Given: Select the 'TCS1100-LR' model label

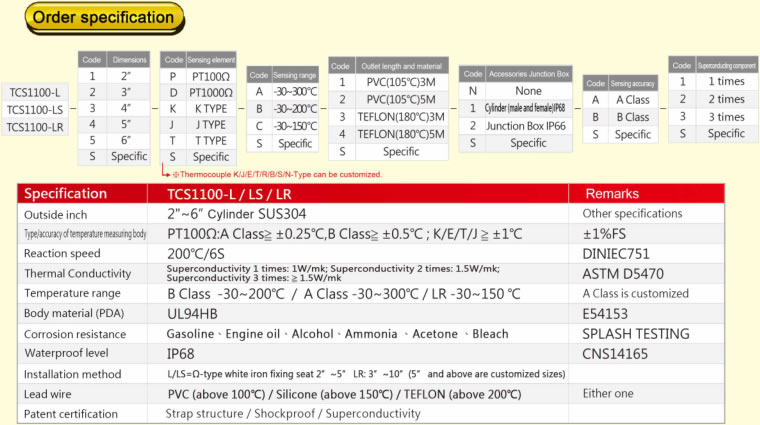Looking at the screenshot, I should point(35,127).
